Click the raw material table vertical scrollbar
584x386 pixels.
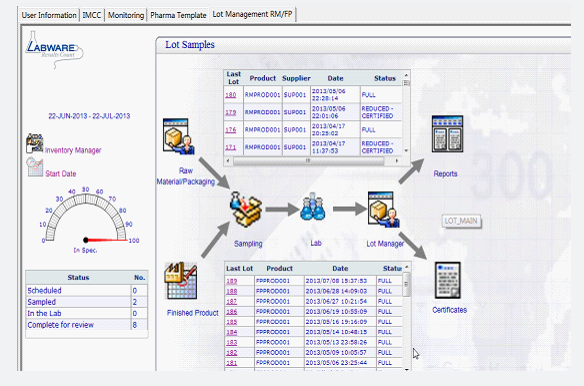click(406, 83)
